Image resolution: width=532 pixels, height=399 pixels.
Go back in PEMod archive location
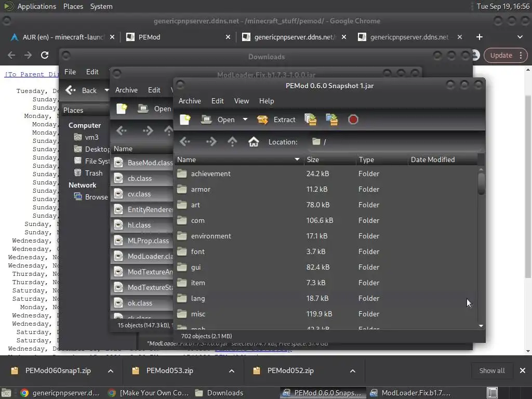185,141
